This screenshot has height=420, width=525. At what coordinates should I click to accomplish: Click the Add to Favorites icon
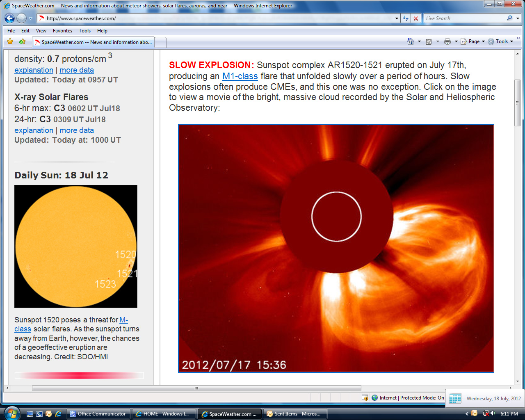[x=22, y=41]
